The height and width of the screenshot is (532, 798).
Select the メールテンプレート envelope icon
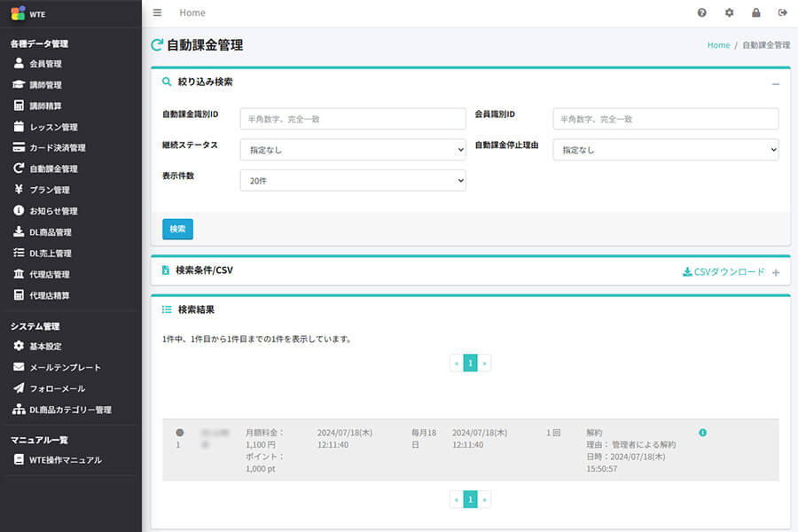[x=20, y=367]
